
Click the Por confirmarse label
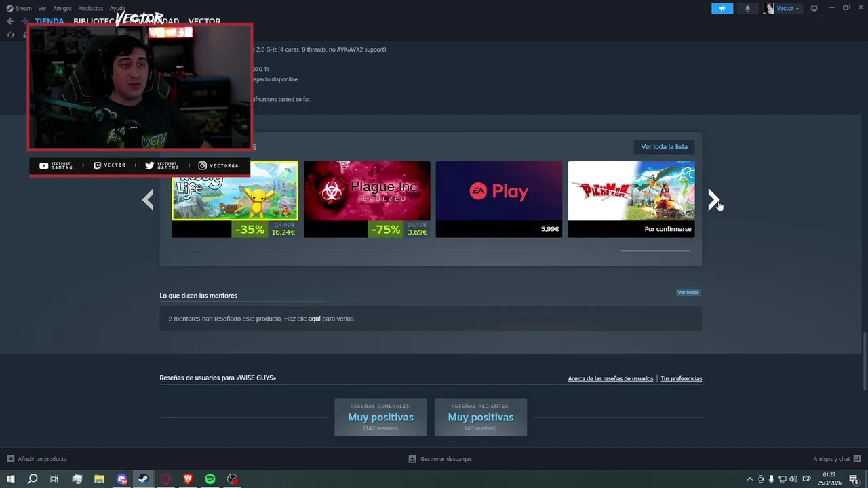tap(668, 229)
